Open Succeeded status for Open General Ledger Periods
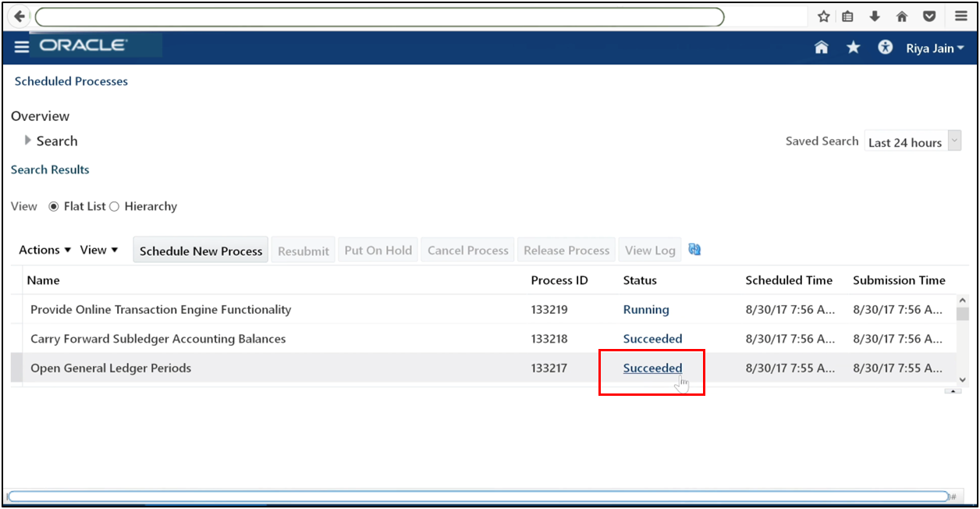Image resolution: width=980 pixels, height=509 pixels. pos(652,368)
